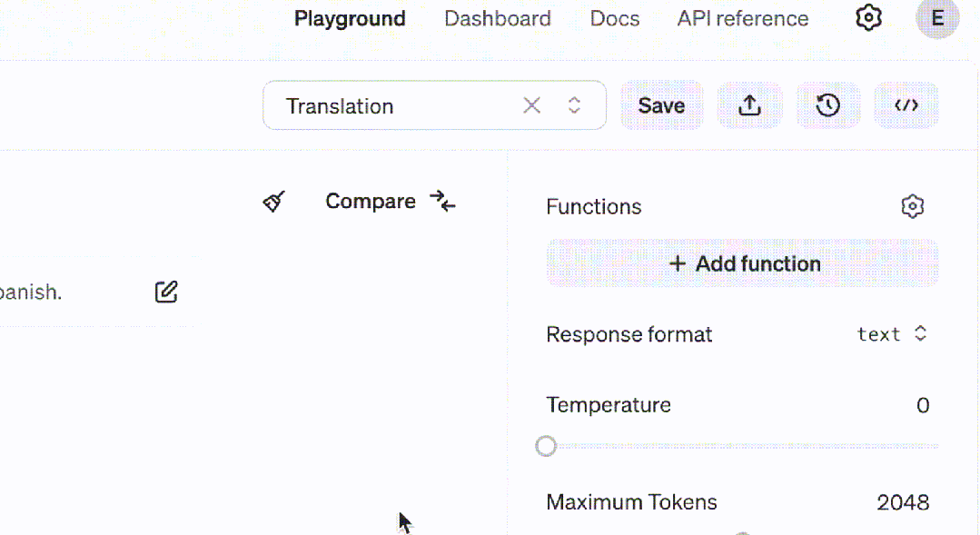Viewport: 980px width, 535px height.
Task: Click the upload/share preset icon
Action: (x=749, y=105)
